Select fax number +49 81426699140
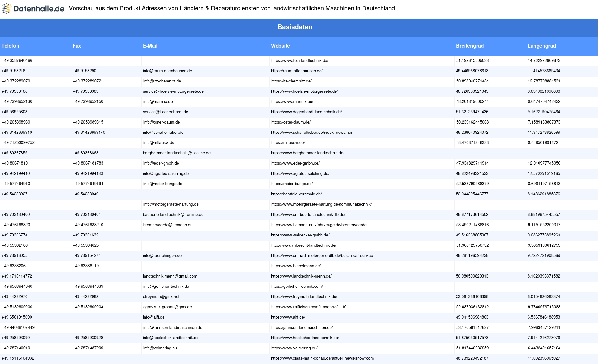598x364 pixels. click(x=89, y=133)
